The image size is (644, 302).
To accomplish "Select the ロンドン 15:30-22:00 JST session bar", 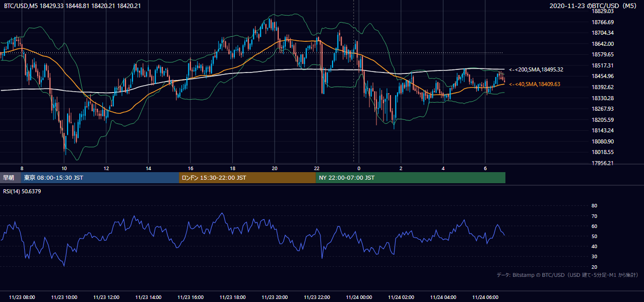I will (x=247, y=178).
